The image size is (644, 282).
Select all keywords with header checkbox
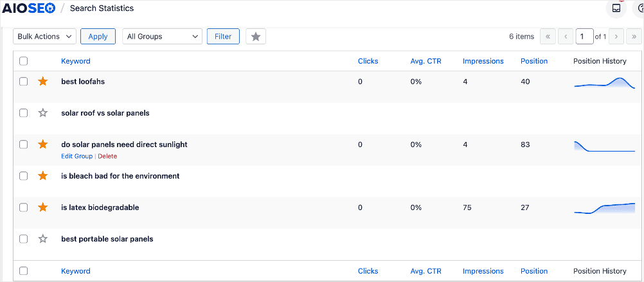pos(23,61)
